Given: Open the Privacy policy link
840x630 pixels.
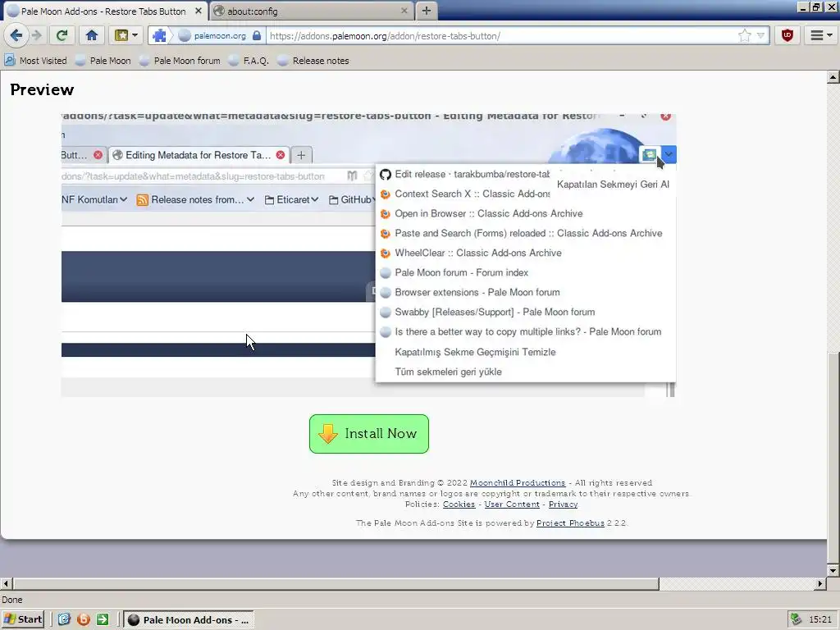Looking at the screenshot, I should pos(563,504).
